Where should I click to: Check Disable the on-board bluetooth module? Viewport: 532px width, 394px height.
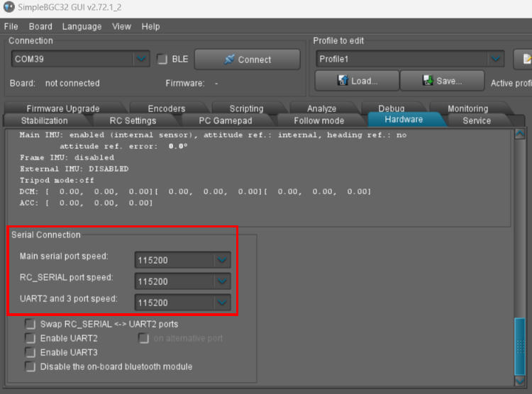click(31, 367)
